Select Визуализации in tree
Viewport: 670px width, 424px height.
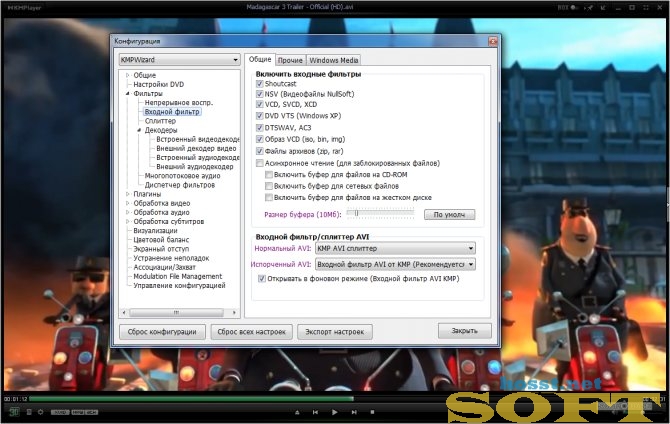[x=155, y=231]
